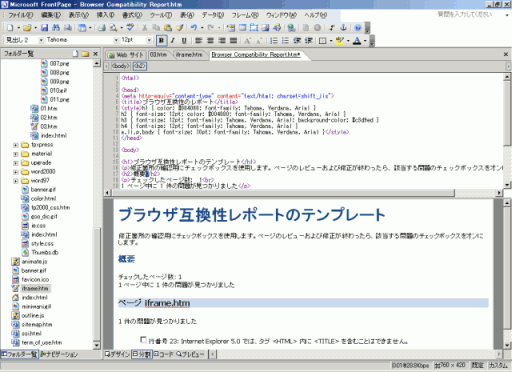This screenshot has height=372, width=512.
Task: Click the Cut scissors icon
Action: pos(145,28)
